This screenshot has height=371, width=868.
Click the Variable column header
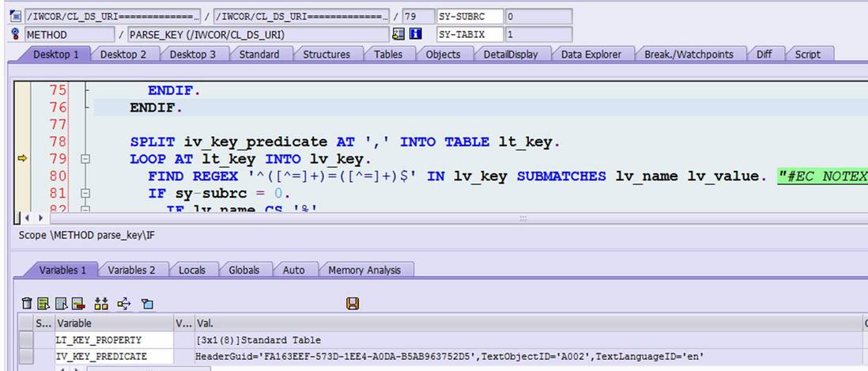[114, 323]
